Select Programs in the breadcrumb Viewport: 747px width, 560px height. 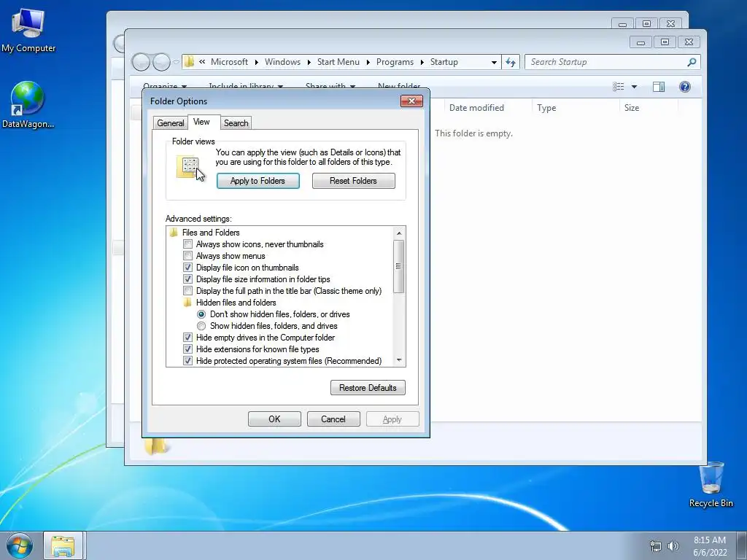point(395,62)
